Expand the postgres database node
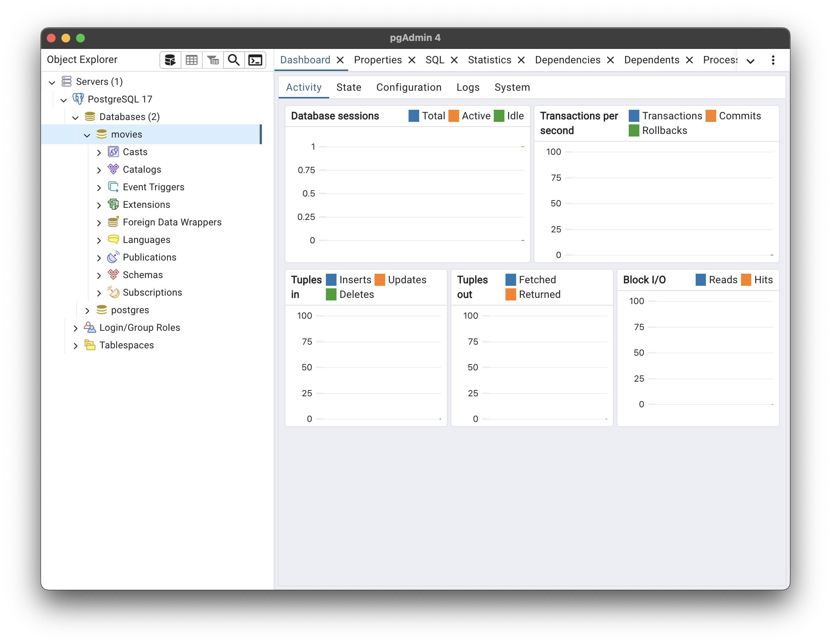831x644 pixels. click(x=87, y=311)
